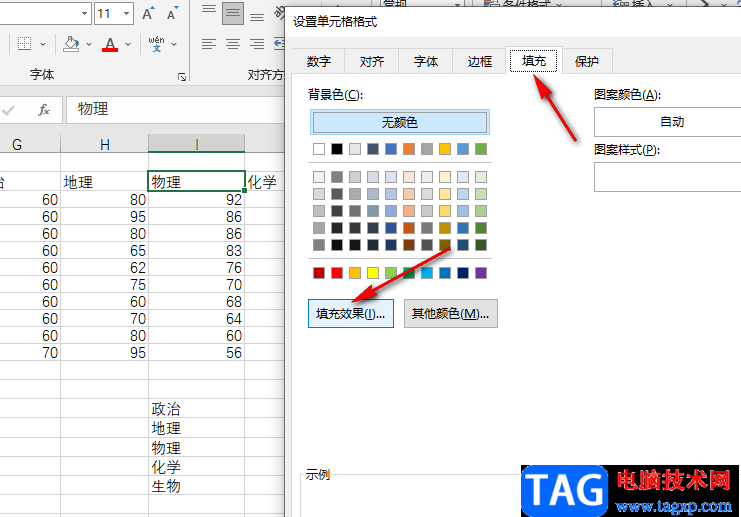Viewport: 741px width, 517px height.
Task: Click the formula bar containing 物理
Action: coord(175,110)
